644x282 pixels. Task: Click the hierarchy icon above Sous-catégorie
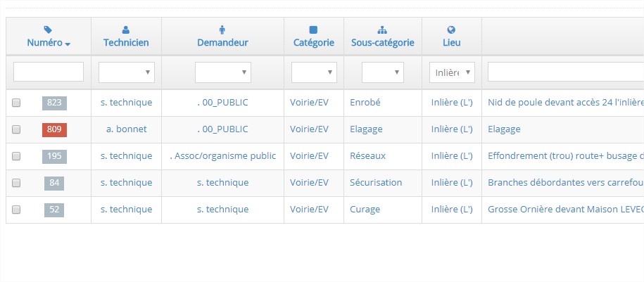coord(382,30)
